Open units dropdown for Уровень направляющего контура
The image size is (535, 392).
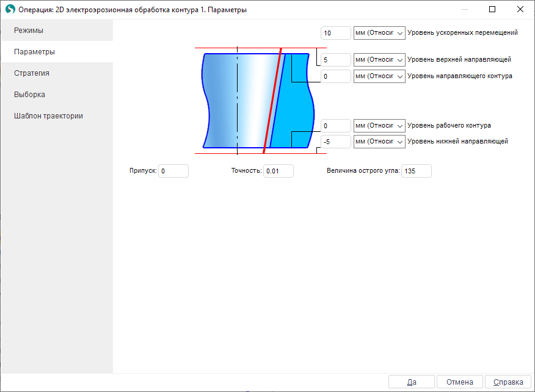tap(379, 76)
